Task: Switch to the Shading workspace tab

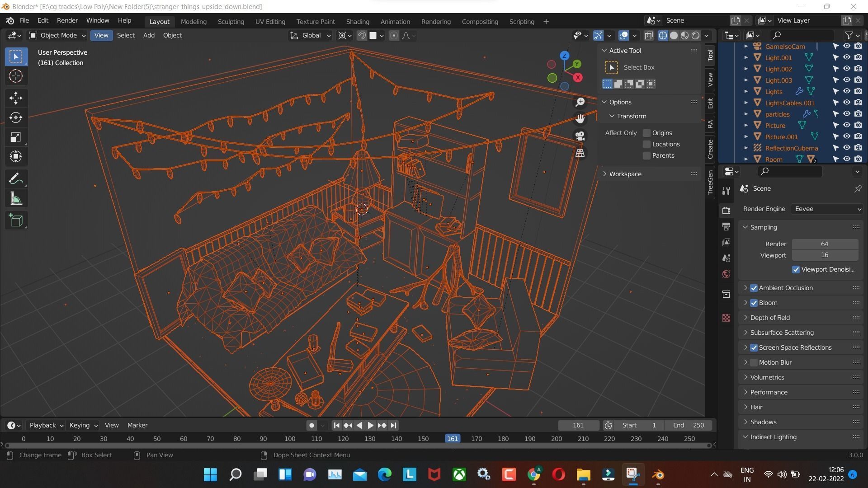Action: 358,21
